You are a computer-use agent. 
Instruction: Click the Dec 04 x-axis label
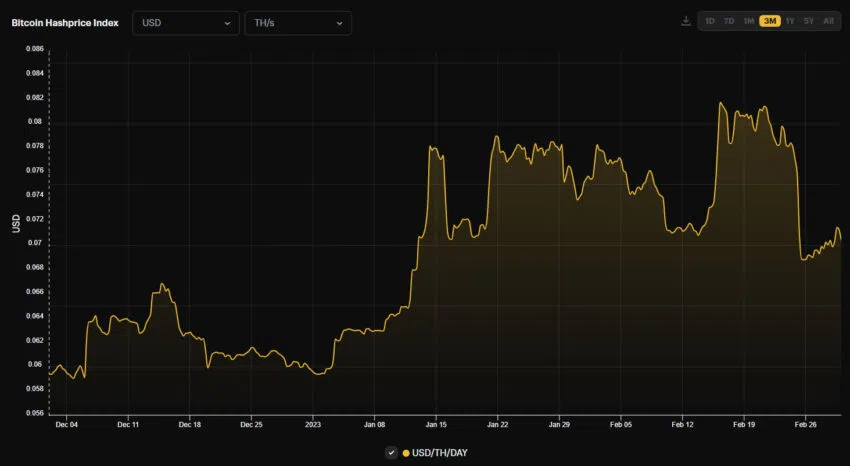pyautogui.click(x=67, y=425)
